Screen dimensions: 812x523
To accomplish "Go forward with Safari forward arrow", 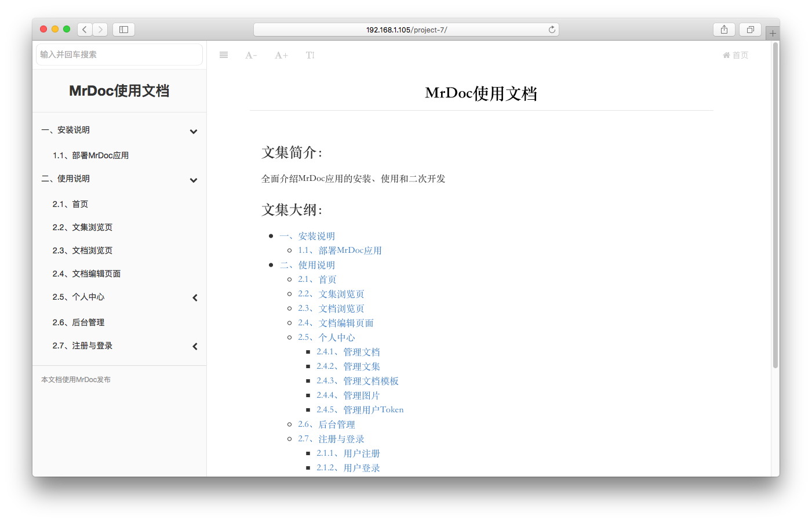I will [100, 30].
